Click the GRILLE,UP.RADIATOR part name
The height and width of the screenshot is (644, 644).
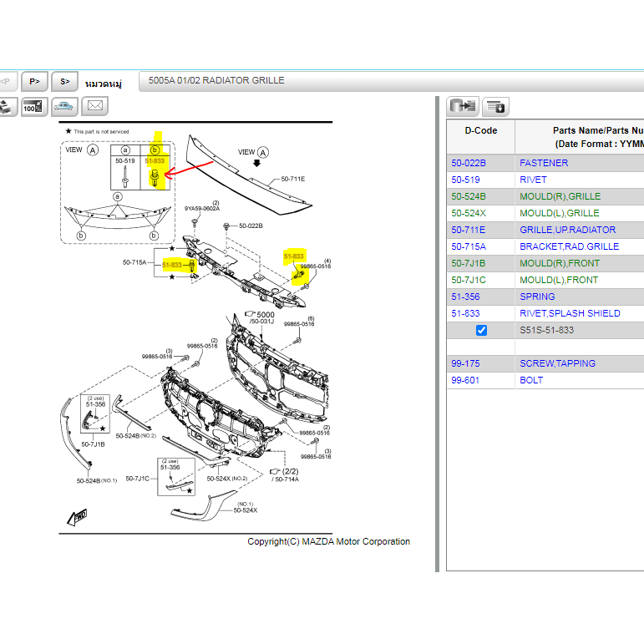(567, 230)
